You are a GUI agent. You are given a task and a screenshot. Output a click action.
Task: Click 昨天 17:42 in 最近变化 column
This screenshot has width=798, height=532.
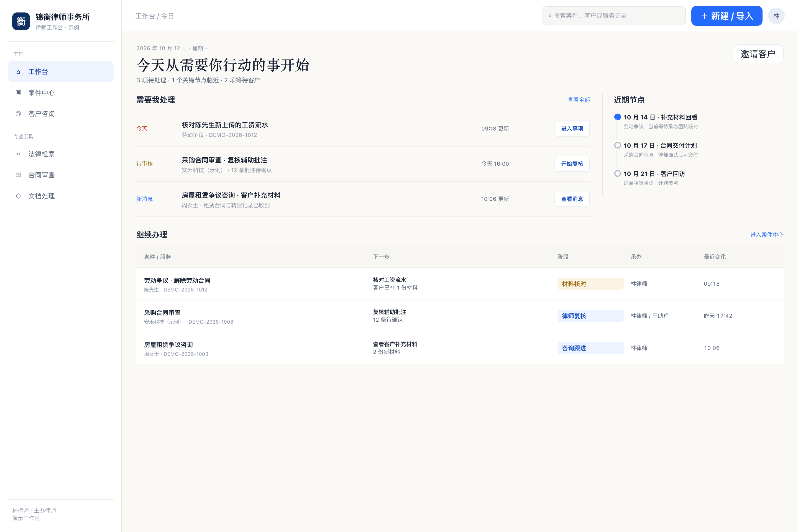(x=718, y=316)
